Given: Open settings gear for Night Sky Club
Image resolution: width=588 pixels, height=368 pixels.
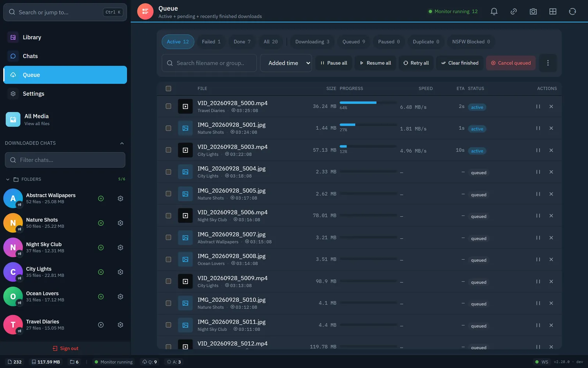Looking at the screenshot, I should pyautogui.click(x=120, y=248).
